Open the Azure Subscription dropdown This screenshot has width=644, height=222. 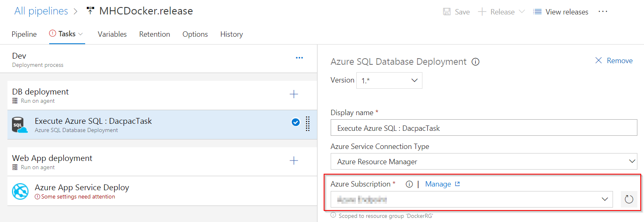(472, 199)
